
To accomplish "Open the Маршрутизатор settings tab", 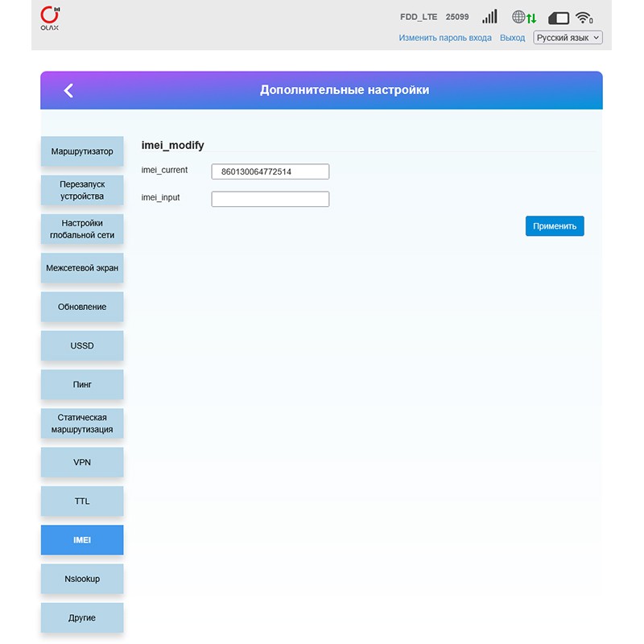I will pos(82,151).
